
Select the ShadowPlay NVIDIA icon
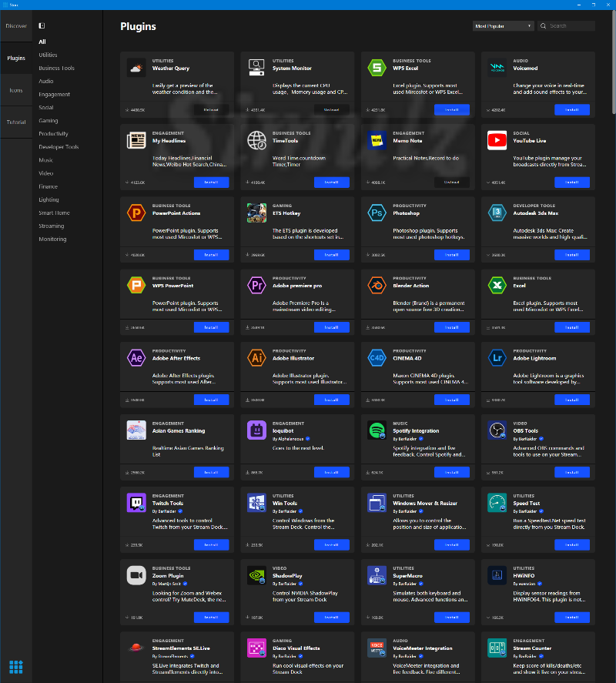click(x=256, y=575)
